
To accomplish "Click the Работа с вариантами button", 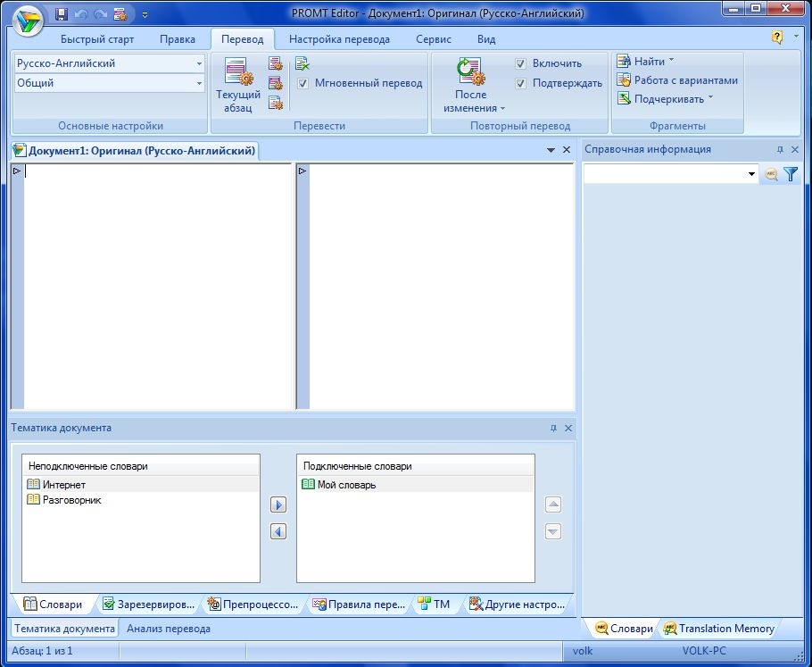I will click(677, 80).
